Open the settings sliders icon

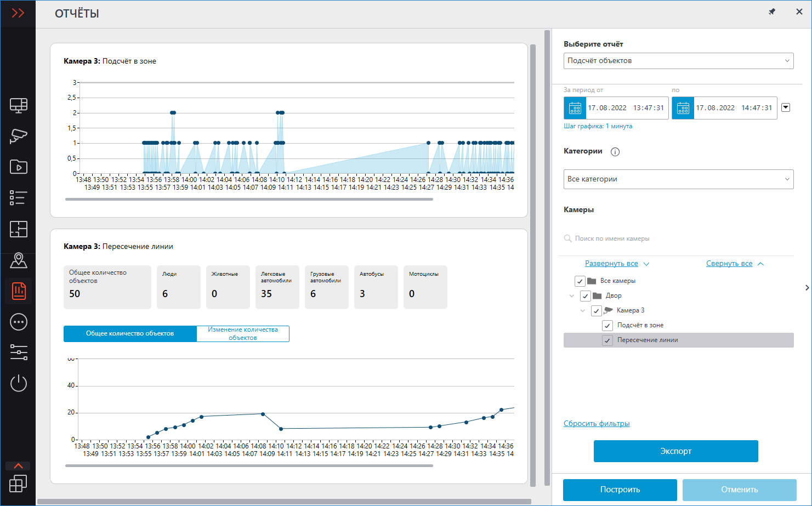tap(19, 352)
